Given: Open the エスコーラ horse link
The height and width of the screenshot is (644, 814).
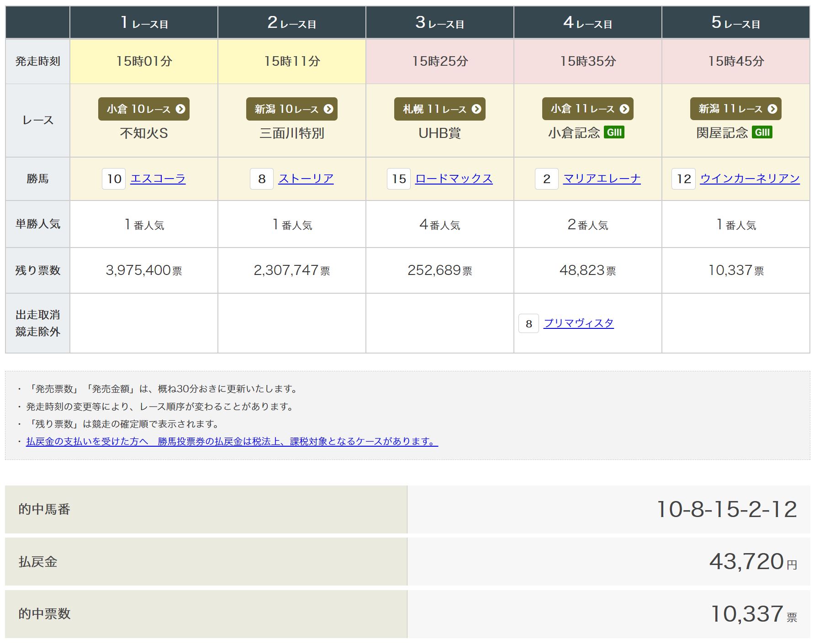Looking at the screenshot, I should coord(158,179).
